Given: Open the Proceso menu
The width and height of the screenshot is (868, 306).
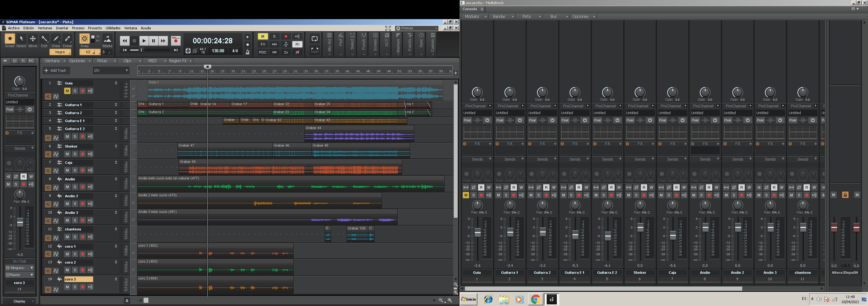Looking at the screenshot, I should click(78, 28).
